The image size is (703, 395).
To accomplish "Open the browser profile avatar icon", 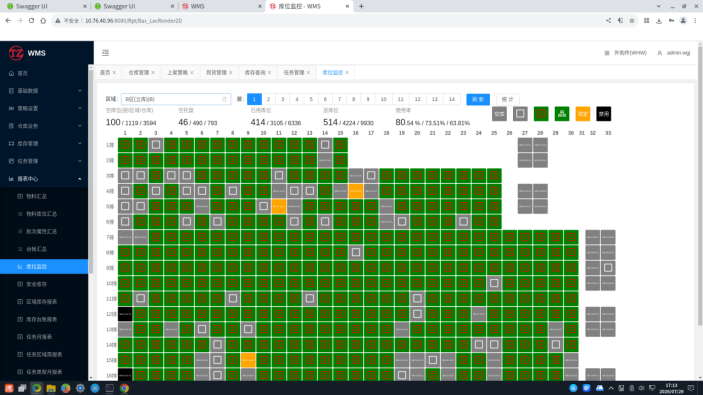I will click(683, 21).
